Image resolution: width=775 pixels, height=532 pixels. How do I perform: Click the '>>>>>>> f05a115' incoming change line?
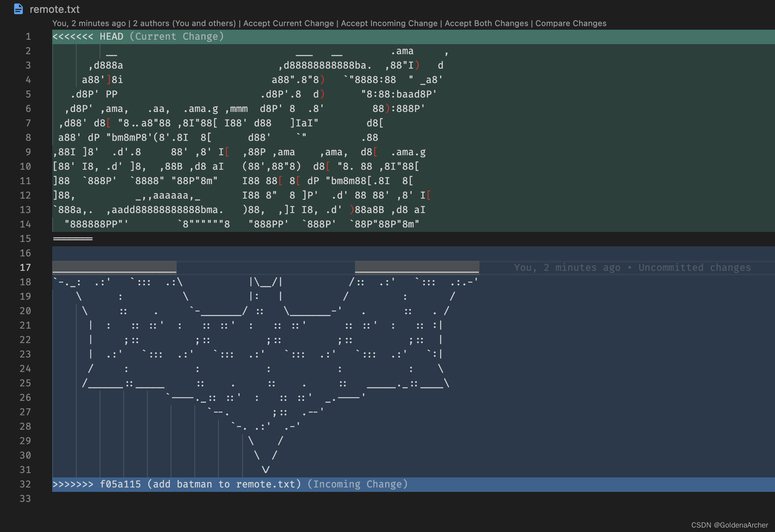click(414, 484)
